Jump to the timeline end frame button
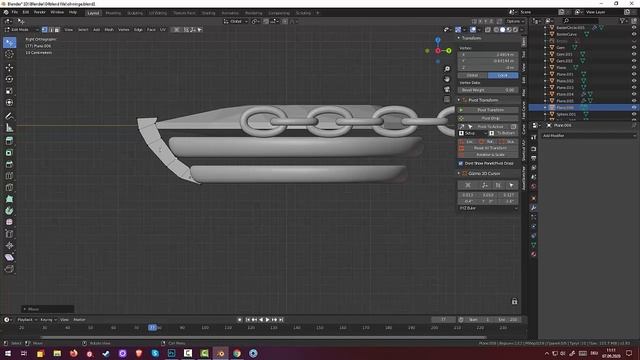 click(281, 320)
